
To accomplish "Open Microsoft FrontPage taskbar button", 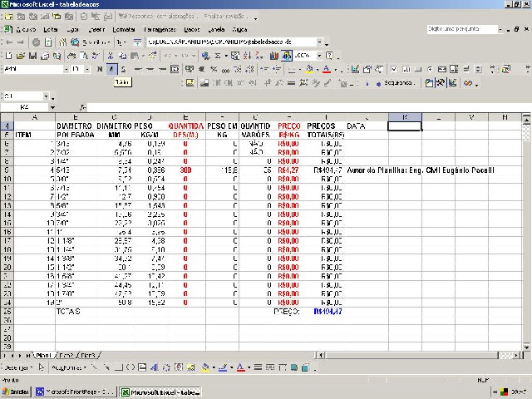I will point(75,392).
